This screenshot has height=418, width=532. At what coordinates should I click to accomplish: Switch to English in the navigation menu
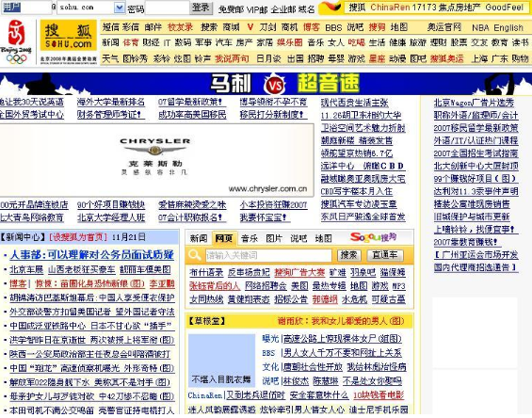[x=508, y=27]
